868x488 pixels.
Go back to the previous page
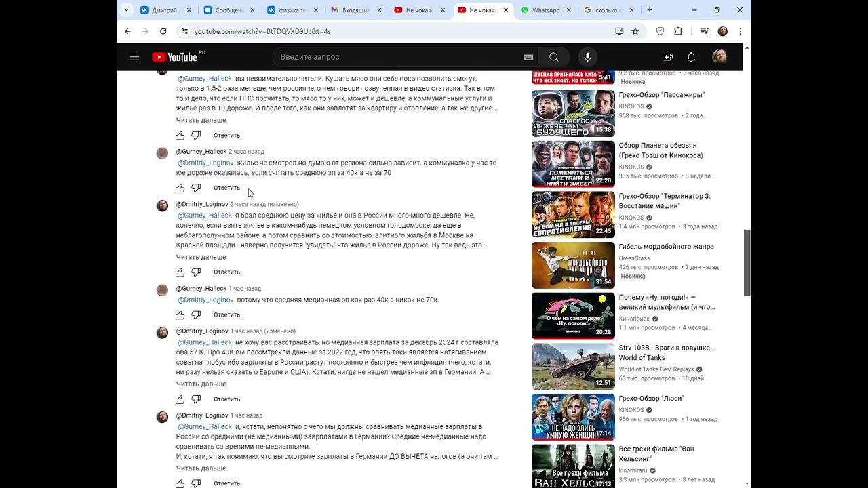tap(127, 31)
